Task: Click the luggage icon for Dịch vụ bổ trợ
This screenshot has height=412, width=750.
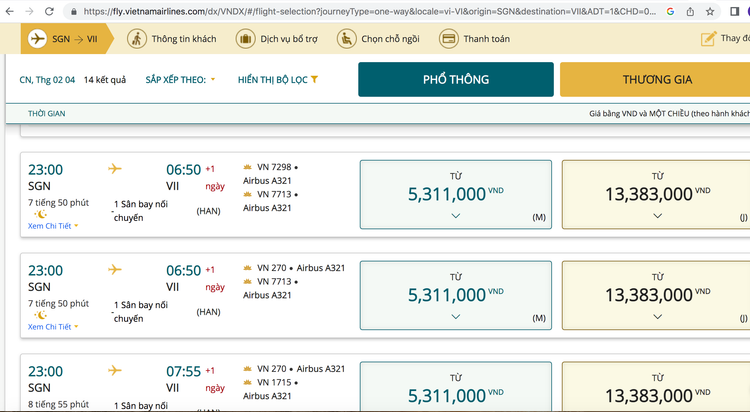Action: (245, 39)
